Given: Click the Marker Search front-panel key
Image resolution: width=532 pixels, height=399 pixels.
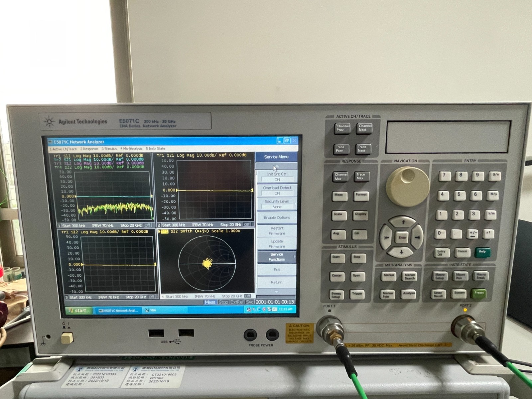Looking at the screenshot, I should pyautogui.click(x=410, y=276).
